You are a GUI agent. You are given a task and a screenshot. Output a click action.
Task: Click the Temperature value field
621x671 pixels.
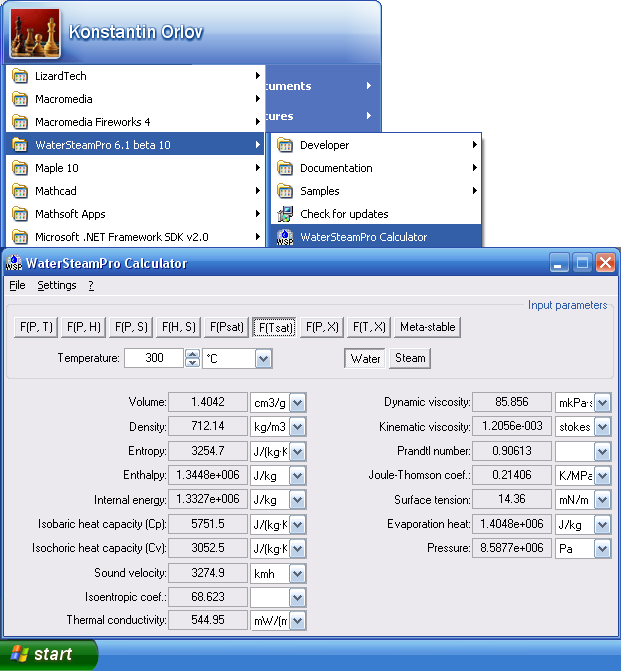(154, 358)
